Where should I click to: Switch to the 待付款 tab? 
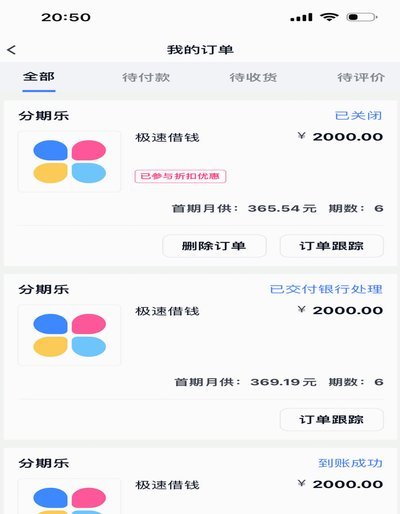pos(146,78)
